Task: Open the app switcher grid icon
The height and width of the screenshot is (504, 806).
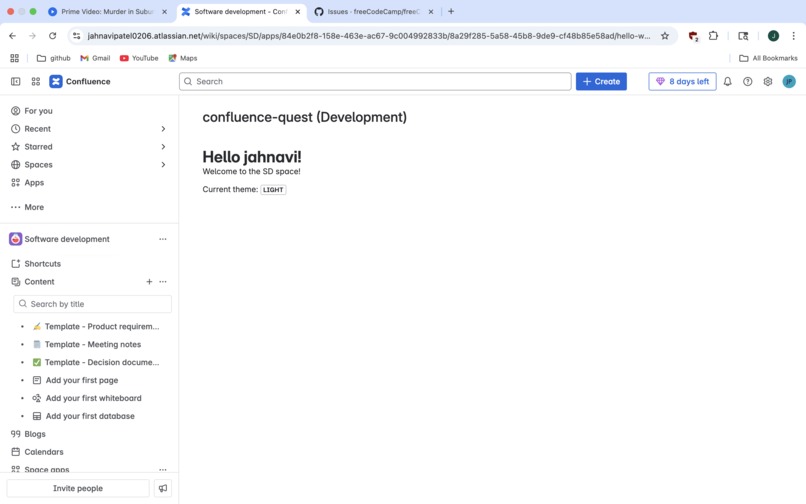Action: pyautogui.click(x=35, y=81)
